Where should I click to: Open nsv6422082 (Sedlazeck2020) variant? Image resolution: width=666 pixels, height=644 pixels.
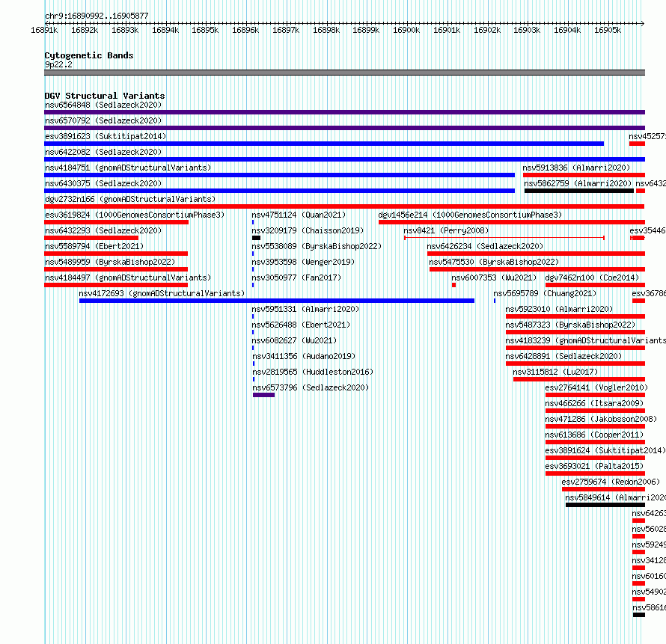[x=103, y=152]
